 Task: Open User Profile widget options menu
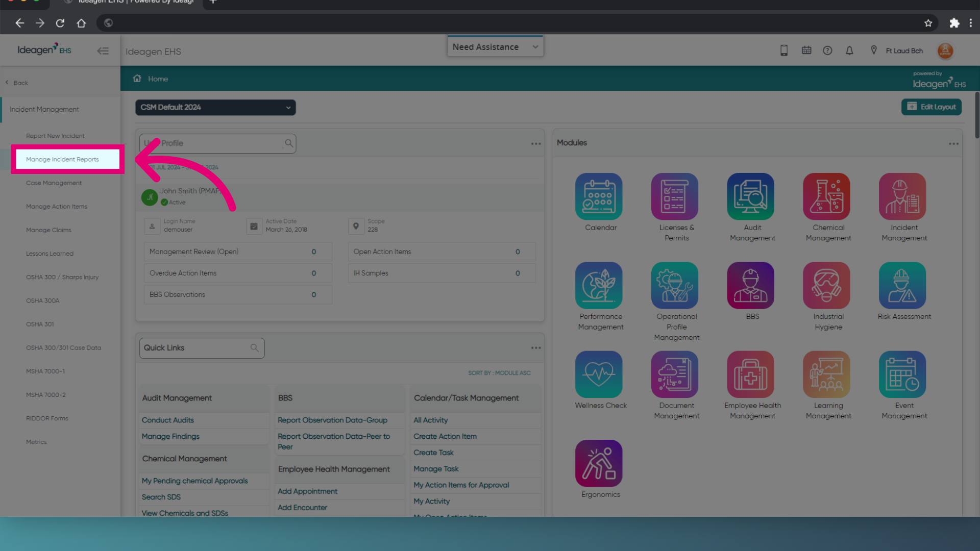(x=536, y=144)
